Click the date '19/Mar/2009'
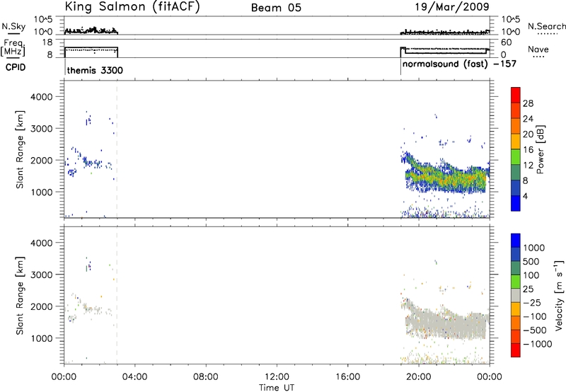This screenshot has height=392, width=566. pyautogui.click(x=452, y=6)
